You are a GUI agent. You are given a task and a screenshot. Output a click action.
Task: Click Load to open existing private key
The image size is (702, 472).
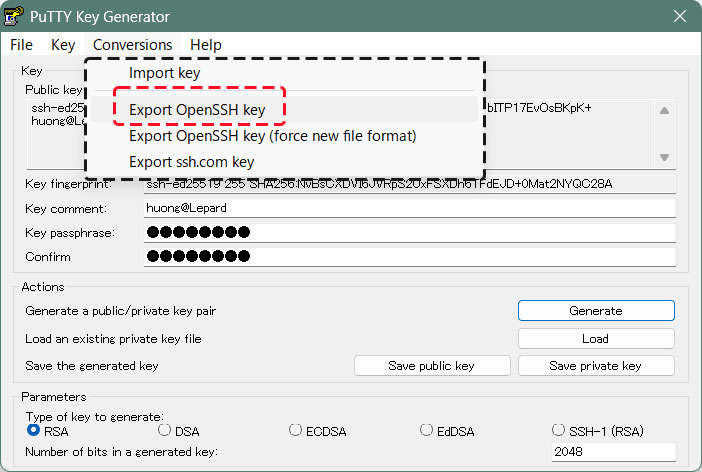point(595,338)
